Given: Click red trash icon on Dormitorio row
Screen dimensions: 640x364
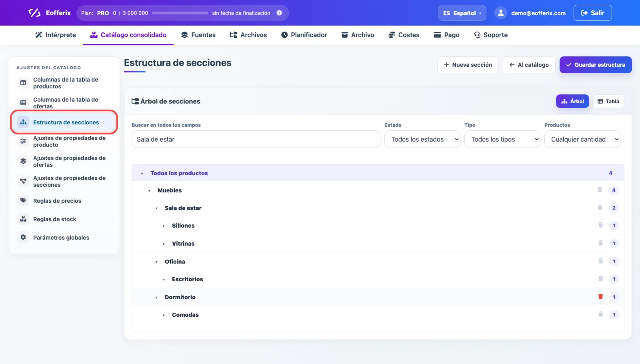Looking at the screenshot, I should point(600,297).
